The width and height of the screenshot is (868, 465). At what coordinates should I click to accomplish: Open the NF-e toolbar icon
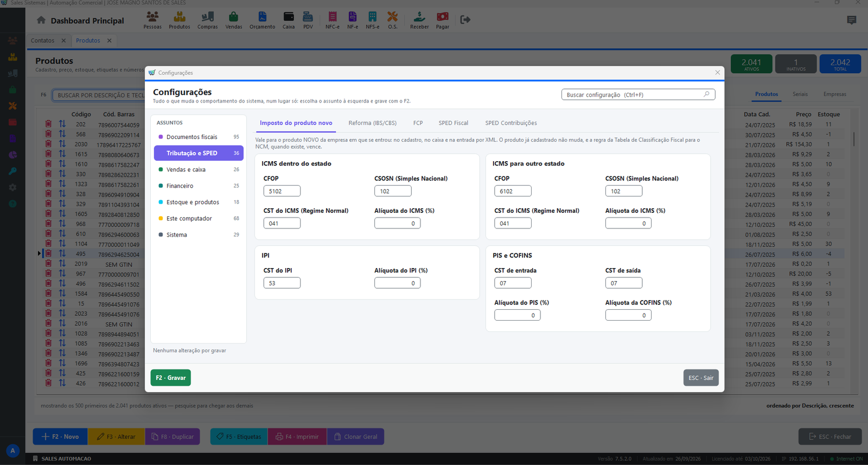pyautogui.click(x=353, y=20)
